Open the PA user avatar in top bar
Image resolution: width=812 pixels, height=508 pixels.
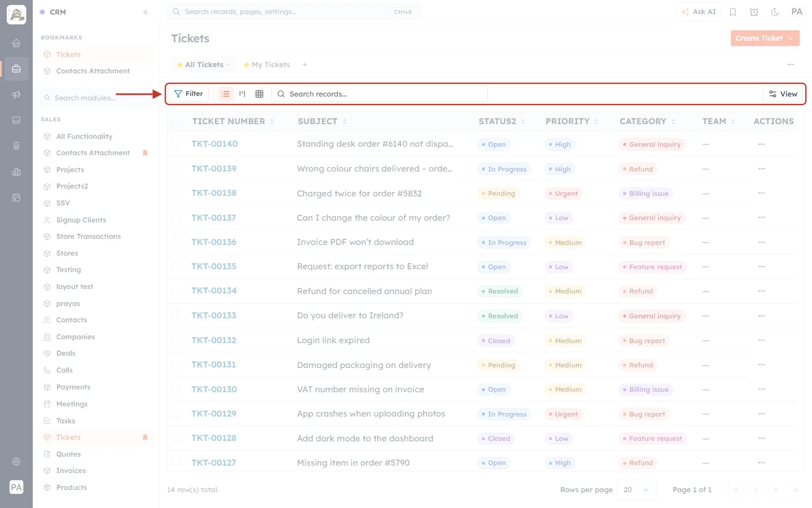tap(797, 12)
